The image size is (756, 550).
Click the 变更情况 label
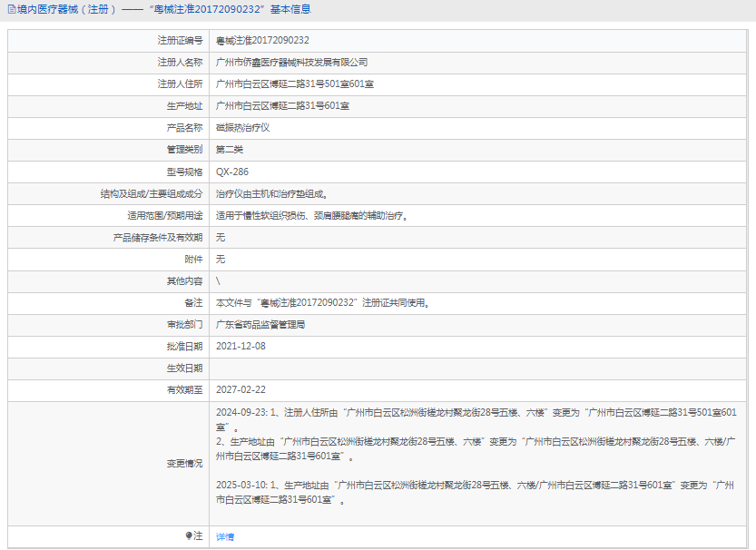[x=184, y=463]
